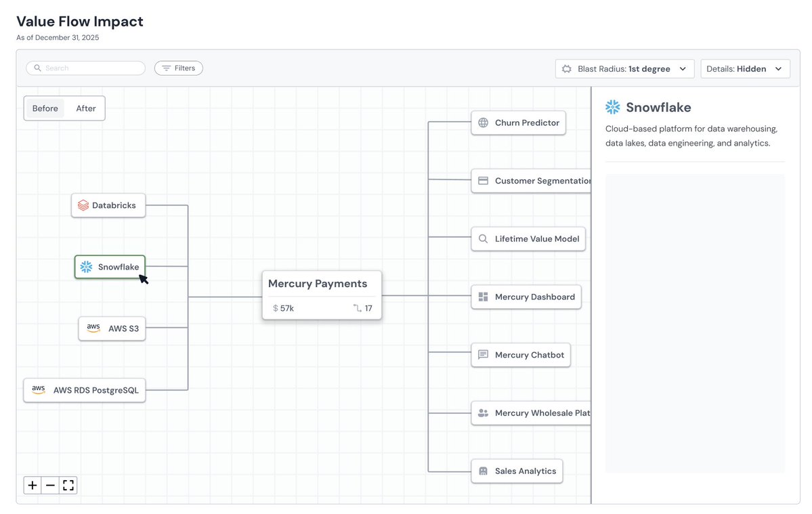Viewport: 812px width, 514px height.
Task: Select the Churn Predictor node
Action: pos(518,123)
